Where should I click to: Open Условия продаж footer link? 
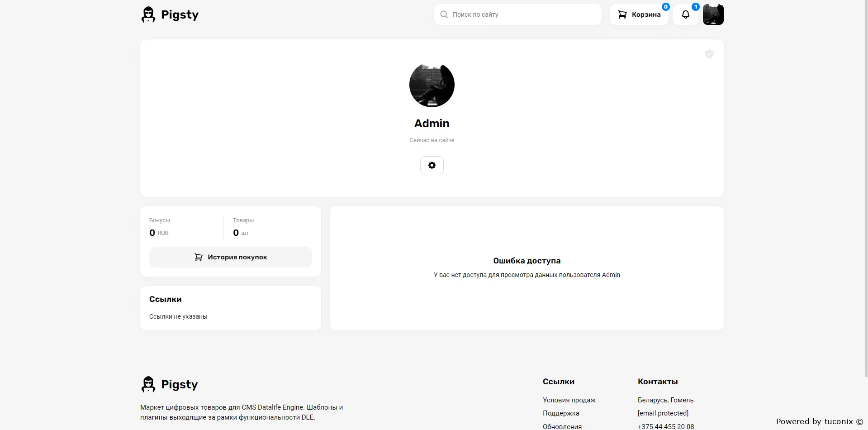[569, 400]
